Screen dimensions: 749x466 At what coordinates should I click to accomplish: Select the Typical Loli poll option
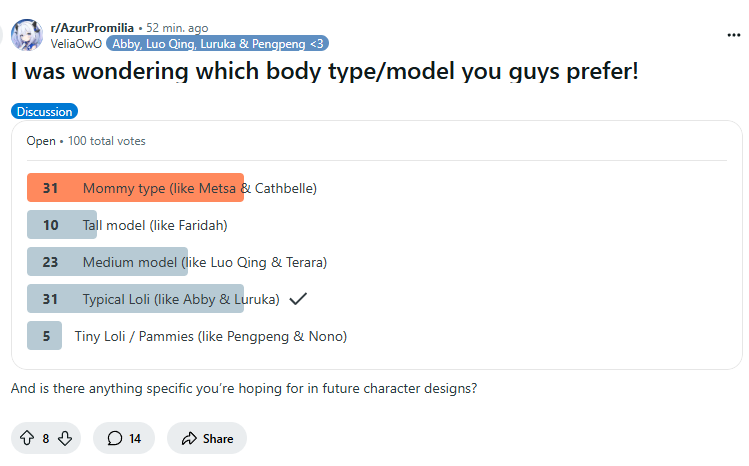point(181,299)
